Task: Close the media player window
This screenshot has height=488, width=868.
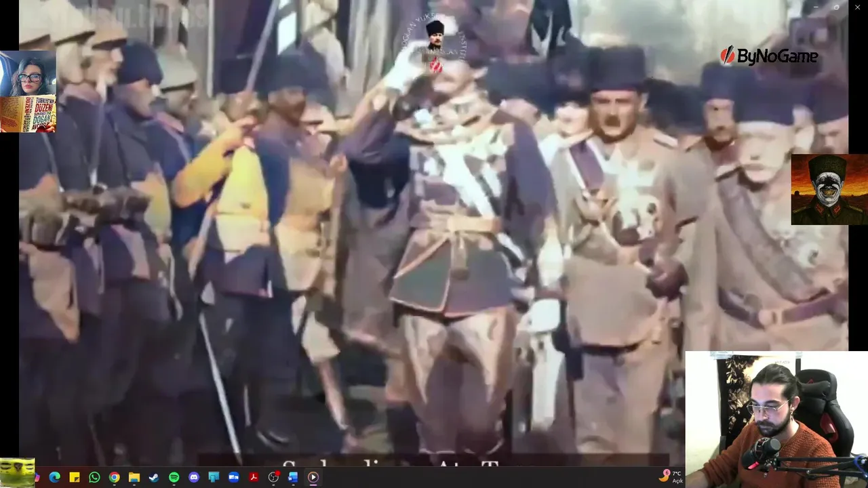Action: coord(857,7)
